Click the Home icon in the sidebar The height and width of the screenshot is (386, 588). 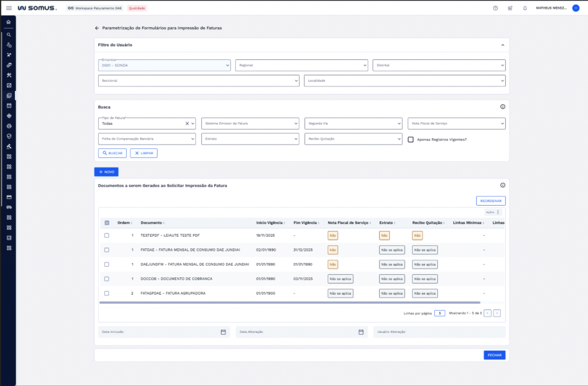[x=9, y=22]
